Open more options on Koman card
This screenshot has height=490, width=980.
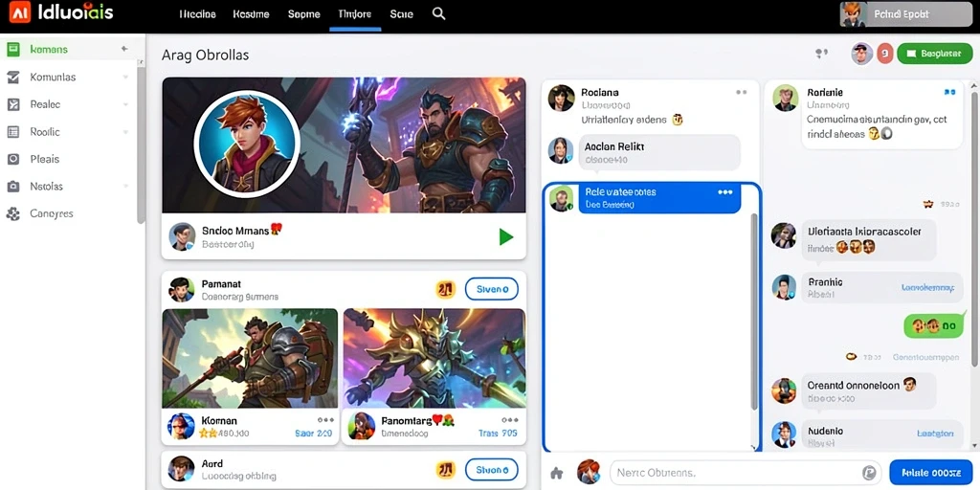pyautogui.click(x=325, y=421)
